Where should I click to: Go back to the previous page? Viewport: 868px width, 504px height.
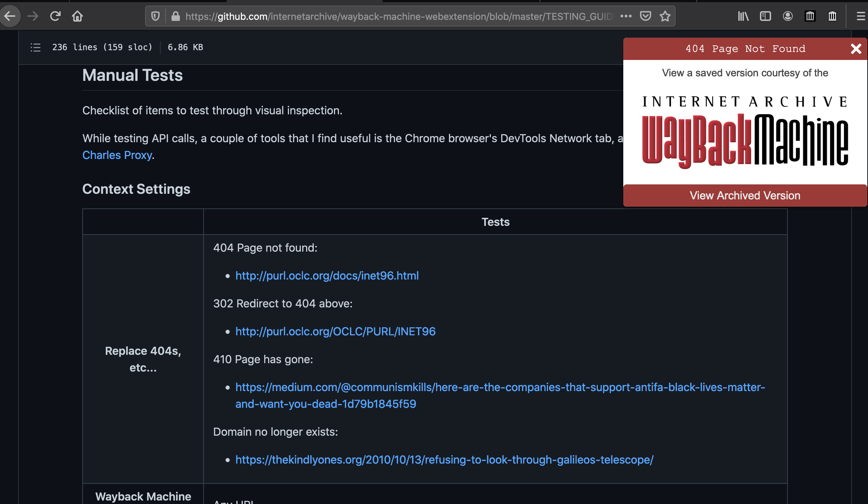pyautogui.click(x=10, y=16)
